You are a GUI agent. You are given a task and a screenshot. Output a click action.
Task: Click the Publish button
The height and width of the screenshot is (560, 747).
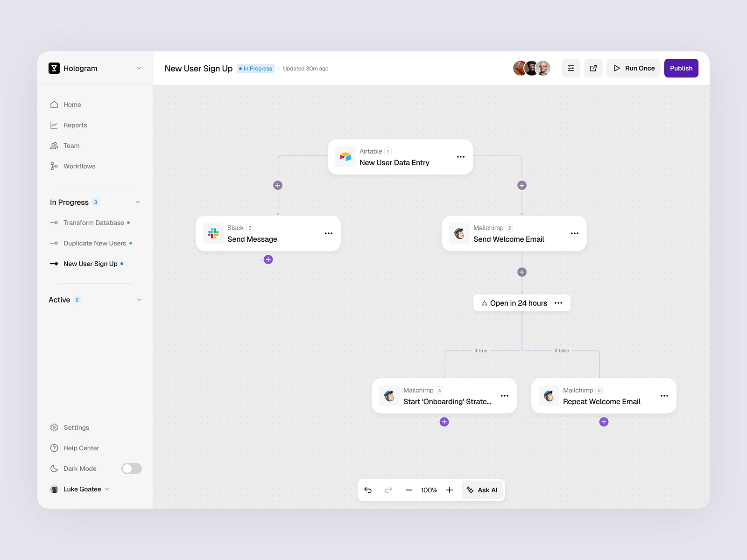tap(681, 68)
